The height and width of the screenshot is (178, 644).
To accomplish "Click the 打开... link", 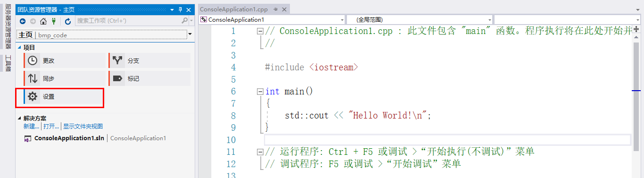I will click(x=51, y=126).
